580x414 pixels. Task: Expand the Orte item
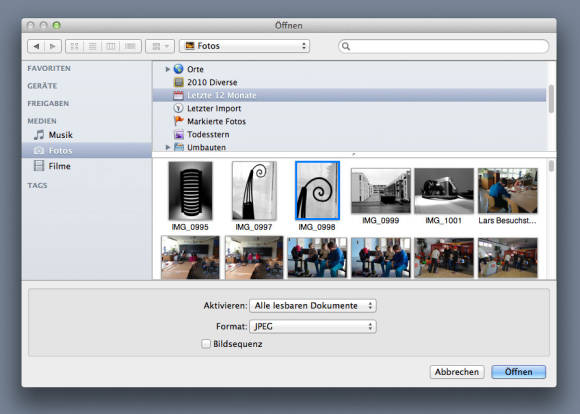pyautogui.click(x=167, y=69)
